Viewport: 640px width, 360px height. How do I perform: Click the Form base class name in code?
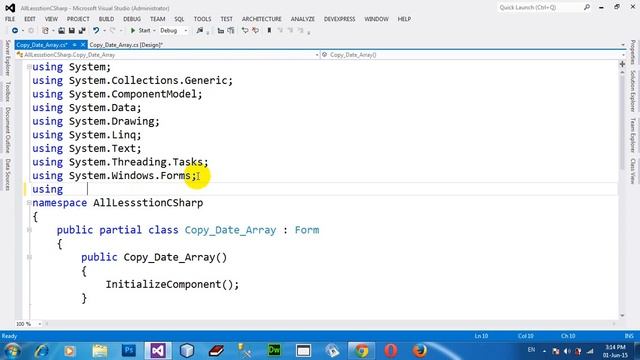307,230
